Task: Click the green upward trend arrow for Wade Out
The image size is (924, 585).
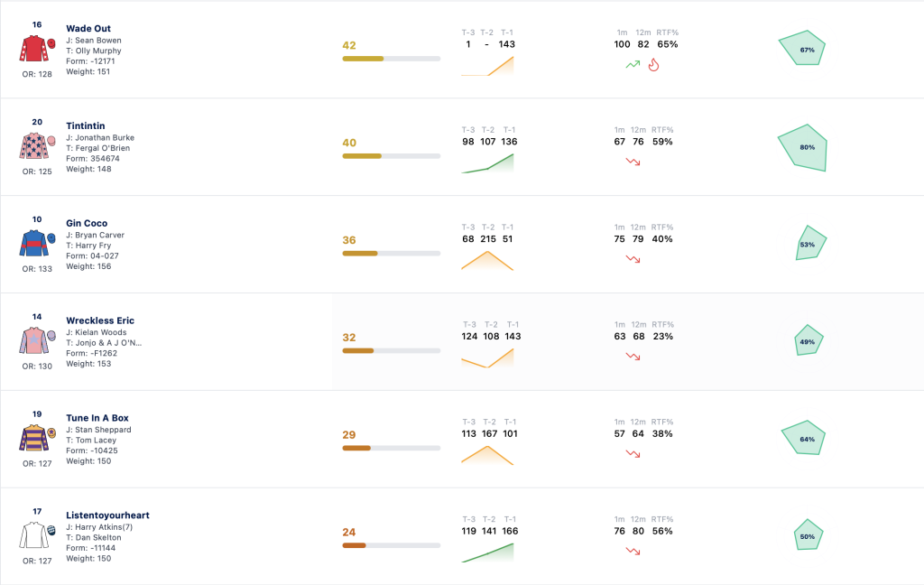Action: pos(633,65)
